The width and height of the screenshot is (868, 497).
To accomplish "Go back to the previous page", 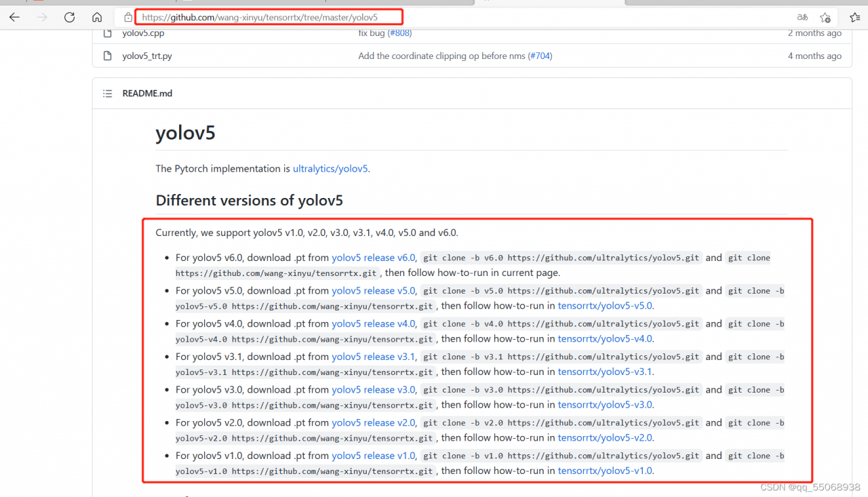I will point(14,17).
